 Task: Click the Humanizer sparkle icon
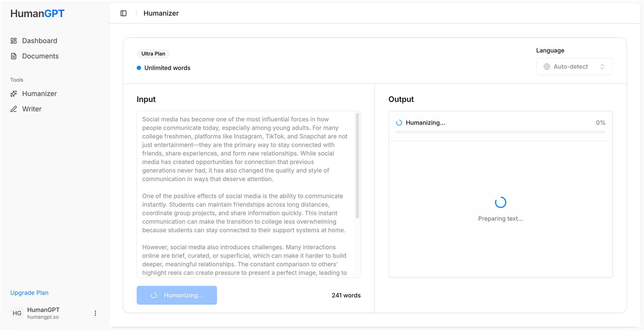pos(14,93)
